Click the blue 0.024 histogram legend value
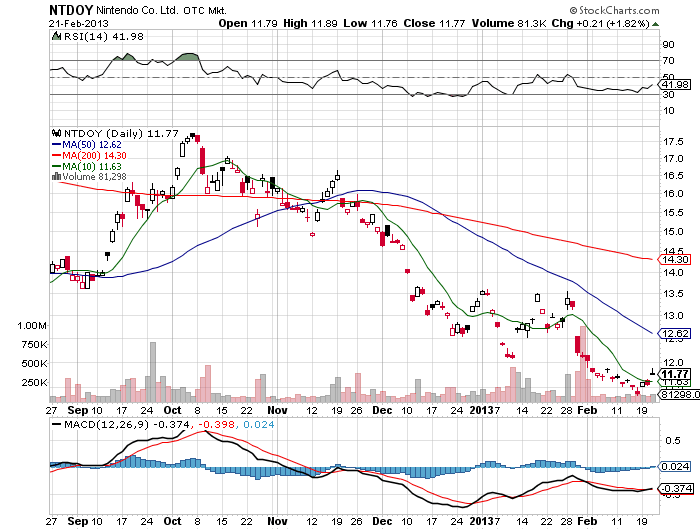This screenshot has height=530, width=700. point(259,424)
